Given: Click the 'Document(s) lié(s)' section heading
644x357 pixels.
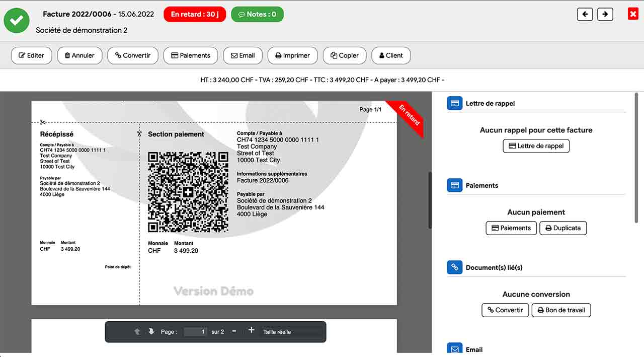Looking at the screenshot, I should click(x=494, y=267).
